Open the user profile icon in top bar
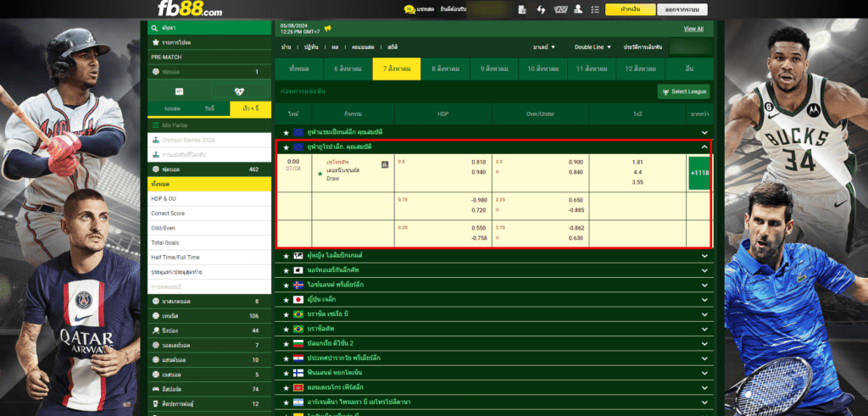The height and width of the screenshot is (416, 868). click(578, 9)
